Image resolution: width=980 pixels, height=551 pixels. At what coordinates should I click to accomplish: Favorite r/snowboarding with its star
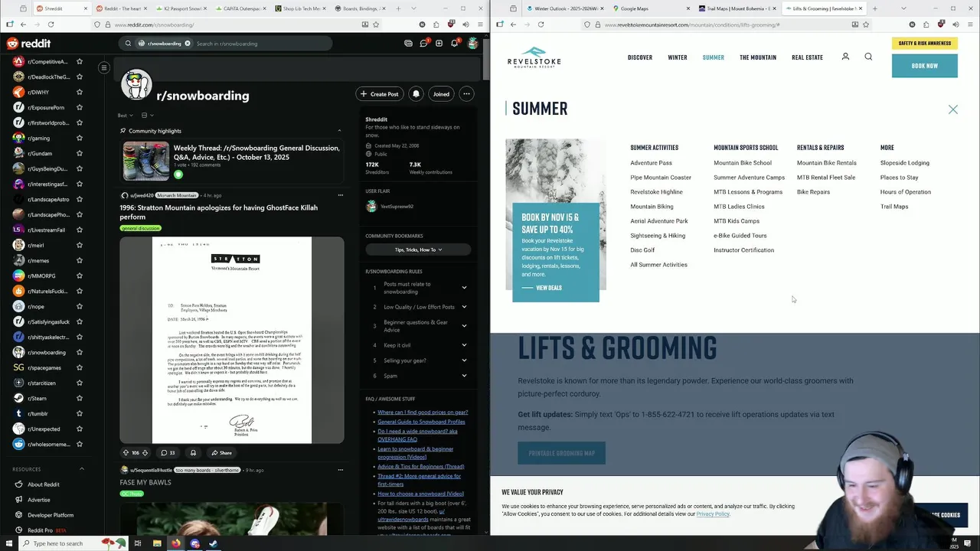click(80, 352)
